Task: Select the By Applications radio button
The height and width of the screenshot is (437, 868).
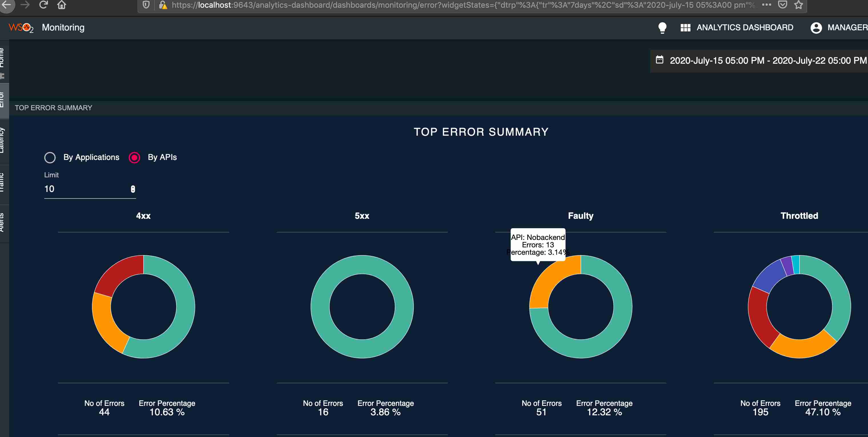Action: (x=50, y=157)
